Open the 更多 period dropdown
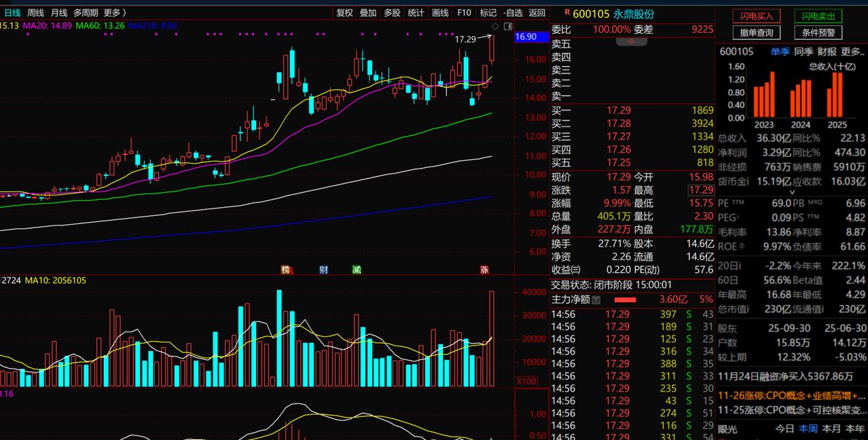 tap(115, 13)
